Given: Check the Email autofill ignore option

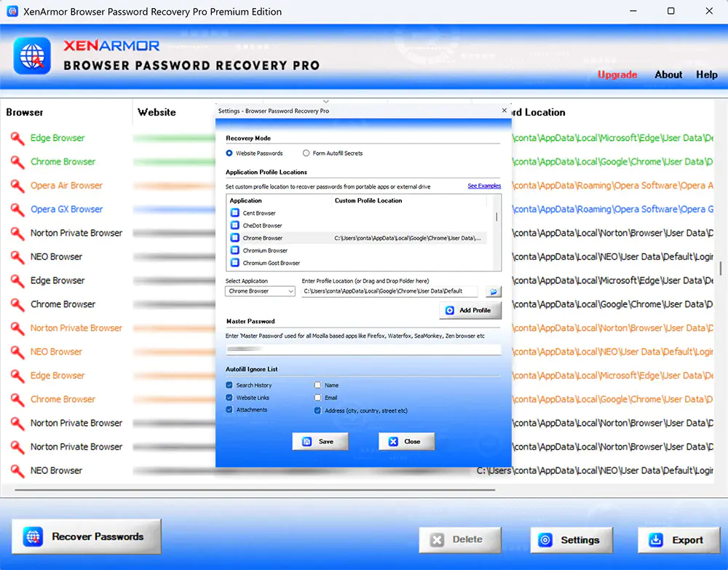Looking at the screenshot, I should (x=317, y=397).
